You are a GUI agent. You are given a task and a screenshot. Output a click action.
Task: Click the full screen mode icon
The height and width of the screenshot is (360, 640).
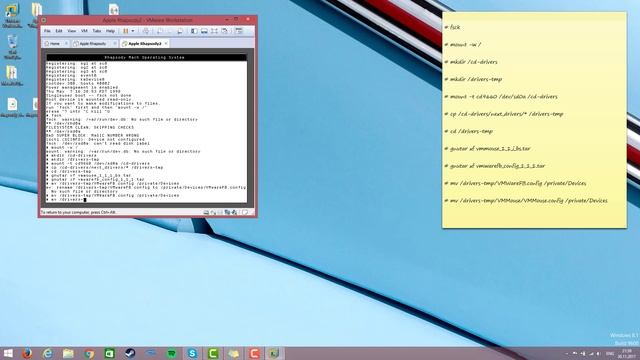(214, 31)
